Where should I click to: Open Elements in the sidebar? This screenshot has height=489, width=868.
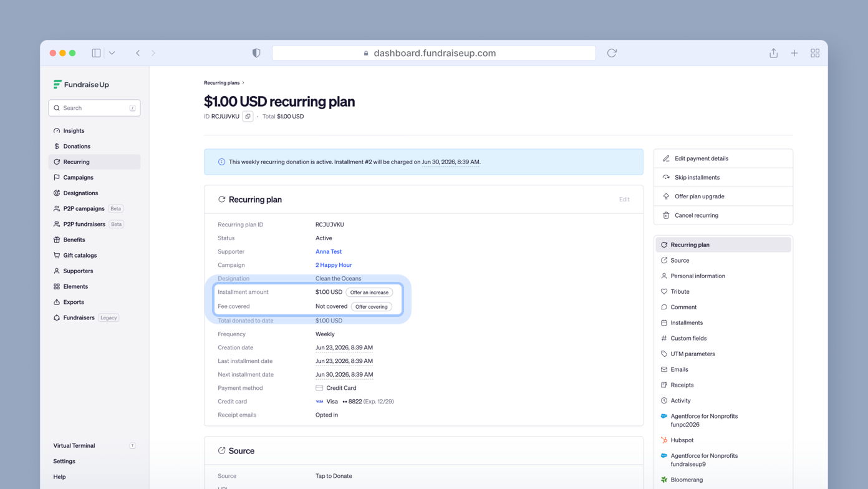pos(94,286)
